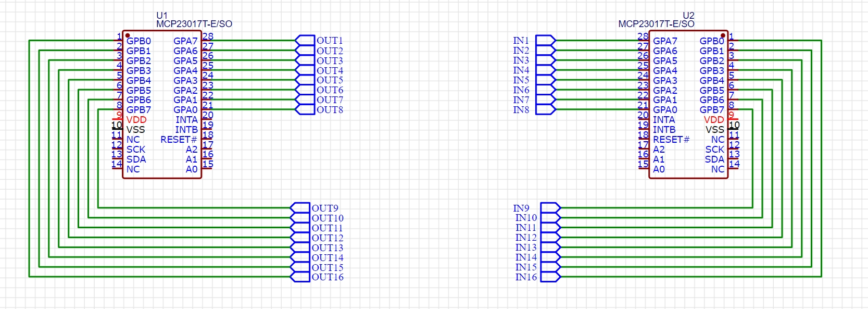Select the OUT12 net port symbol
The height and width of the screenshot is (309, 868).
[x=300, y=238]
